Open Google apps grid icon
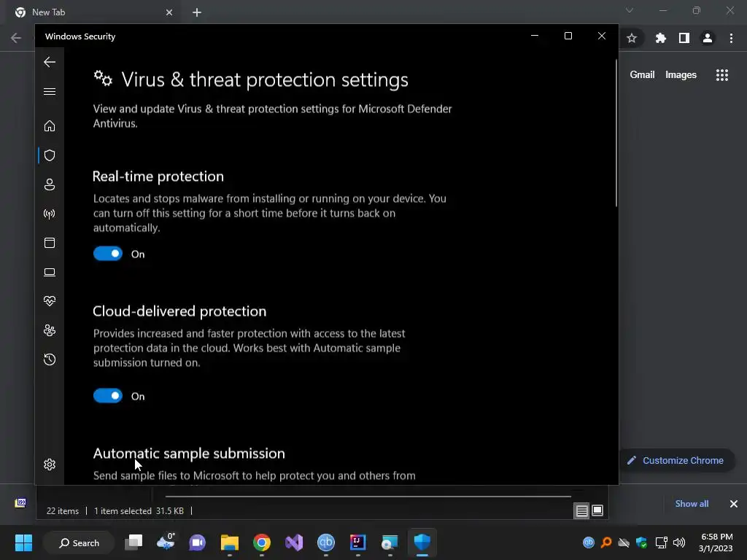Viewport: 747px width, 560px height. 722,75
